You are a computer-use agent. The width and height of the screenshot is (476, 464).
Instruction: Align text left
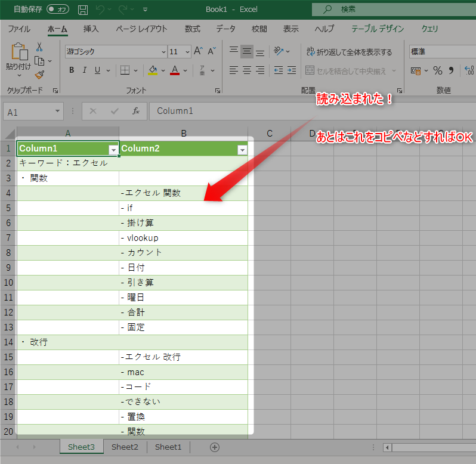pos(233,70)
